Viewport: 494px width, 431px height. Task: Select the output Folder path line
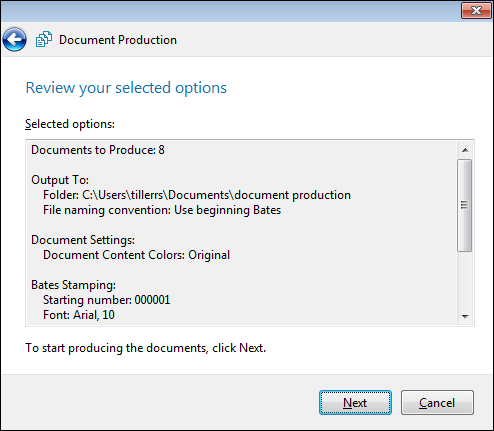pyautogui.click(x=197, y=195)
